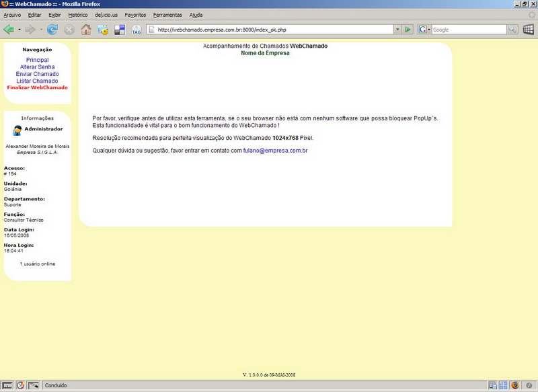Image resolution: width=538 pixels, height=392 pixels.
Task: Click the Reload page icon
Action: (x=52, y=30)
